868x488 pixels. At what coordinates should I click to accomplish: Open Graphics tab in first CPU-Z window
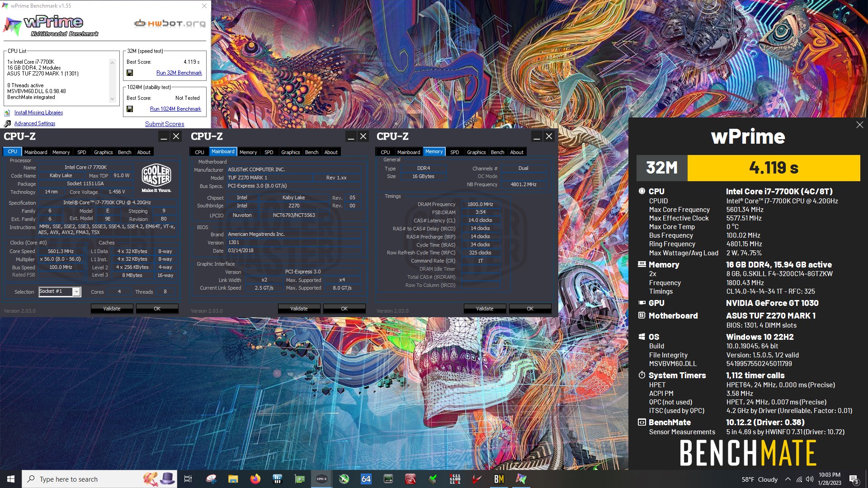coord(104,152)
